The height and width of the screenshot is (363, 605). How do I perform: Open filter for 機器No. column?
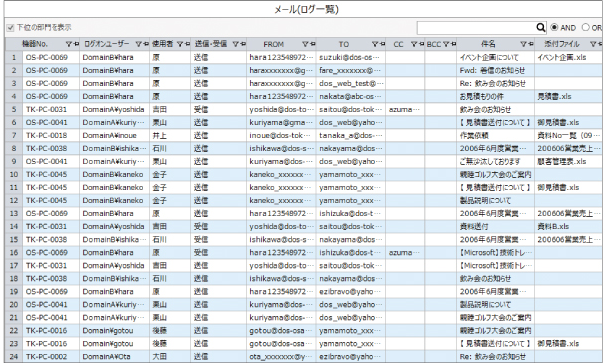69,44
